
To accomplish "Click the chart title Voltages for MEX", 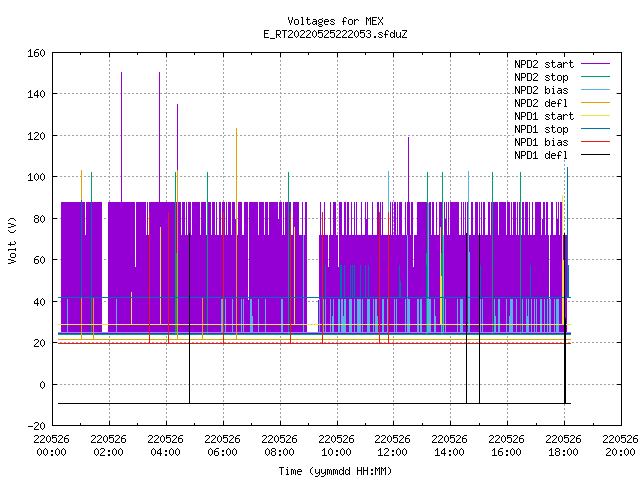I will (335, 21).
